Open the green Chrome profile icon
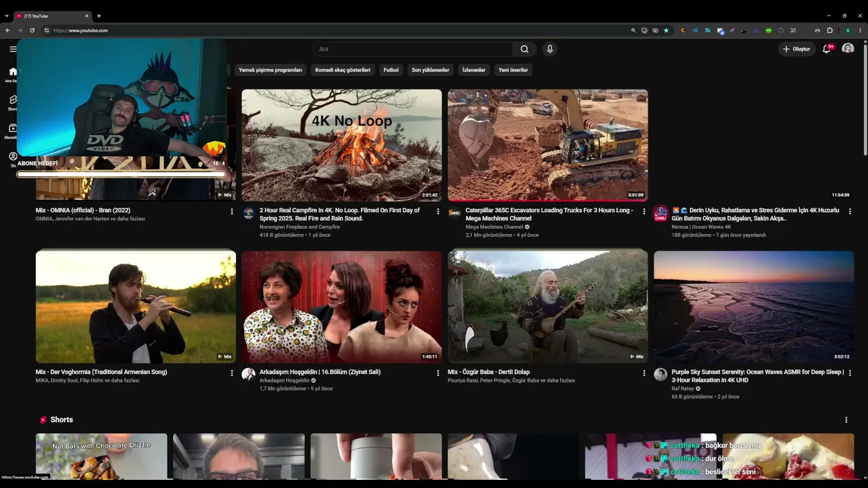868x488 pixels. 848,30
